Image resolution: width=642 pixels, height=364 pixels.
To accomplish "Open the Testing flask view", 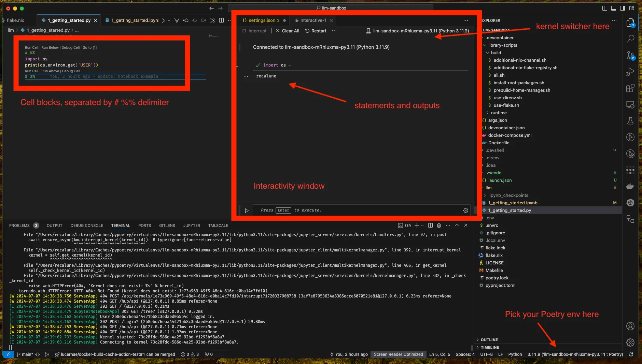I will pos(630,121).
